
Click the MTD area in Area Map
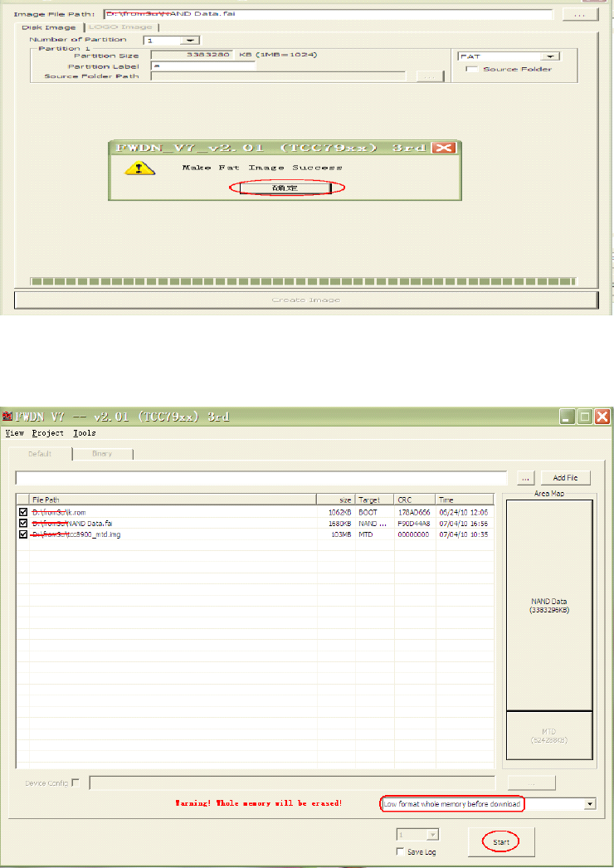click(x=549, y=736)
